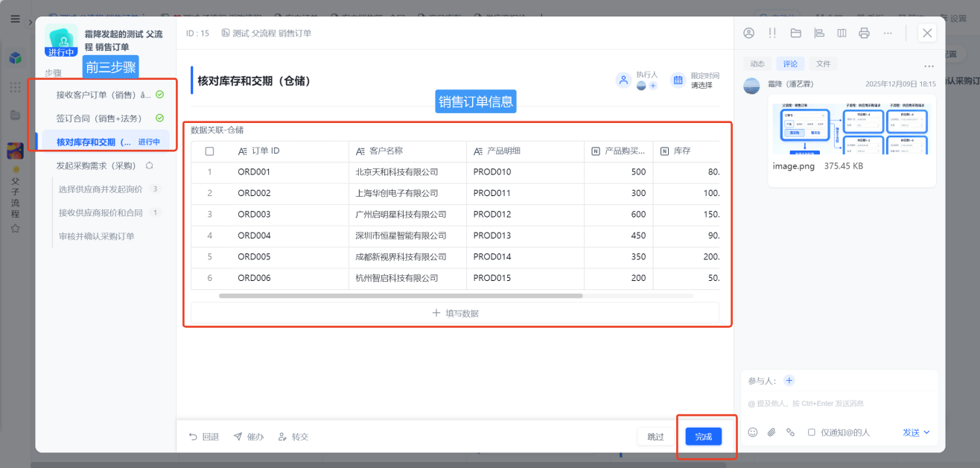The width and height of the screenshot is (980, 468).
Task: Open the 限定时间 请选择 picker
Action: point(701,85)
